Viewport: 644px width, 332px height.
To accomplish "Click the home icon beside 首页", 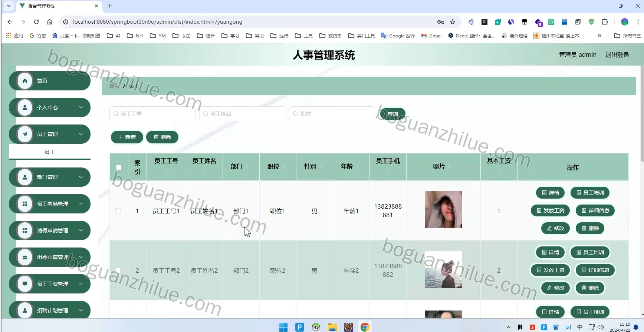I will tap(25, 81).
